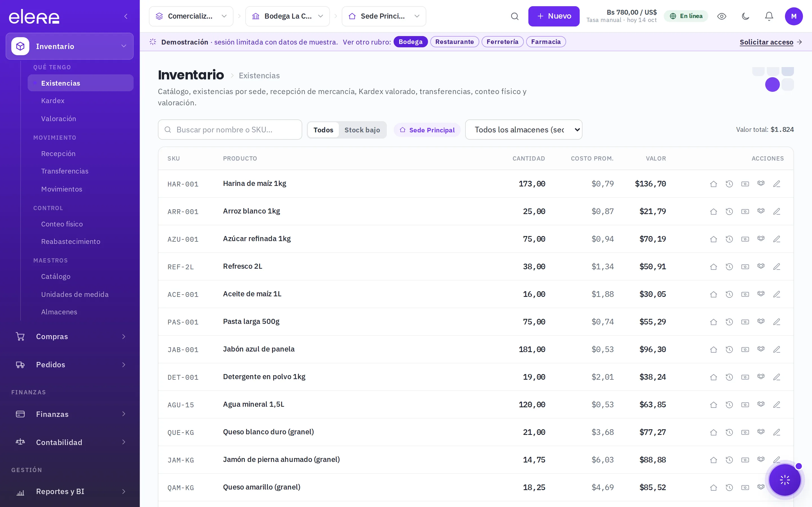This screenshot has width=812, height=507.
Task: Toggle dark mode with the moon icon
Action: click(x=745, y=16)
